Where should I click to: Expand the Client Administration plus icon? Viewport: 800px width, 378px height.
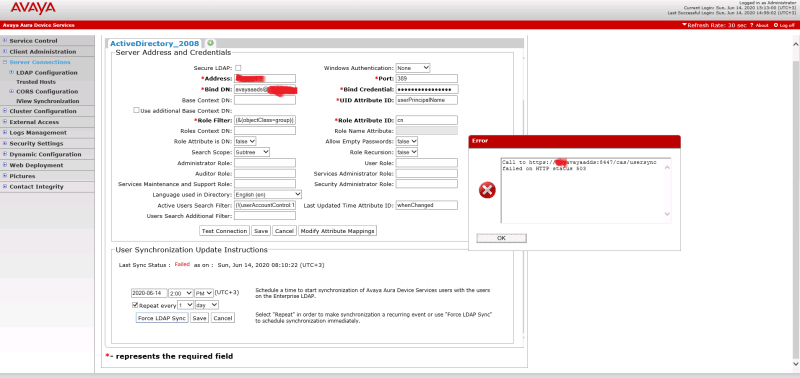click(x=5, y=52)
